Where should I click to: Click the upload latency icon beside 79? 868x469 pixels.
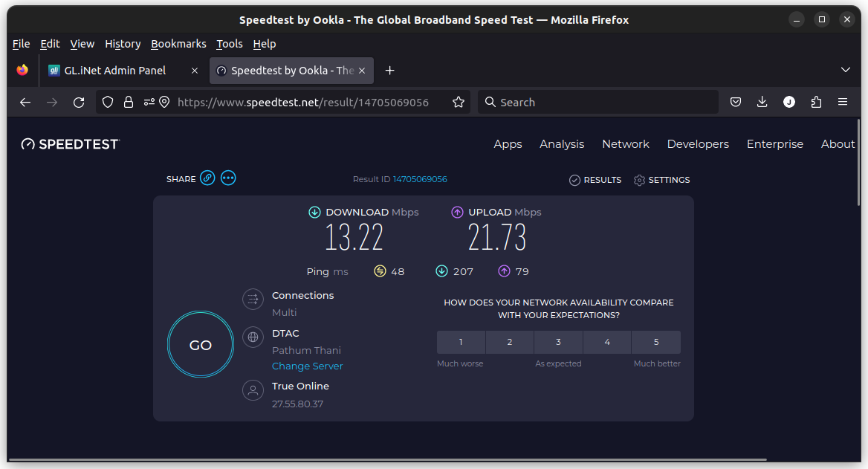pyautogui.click(x=504, y=271)
